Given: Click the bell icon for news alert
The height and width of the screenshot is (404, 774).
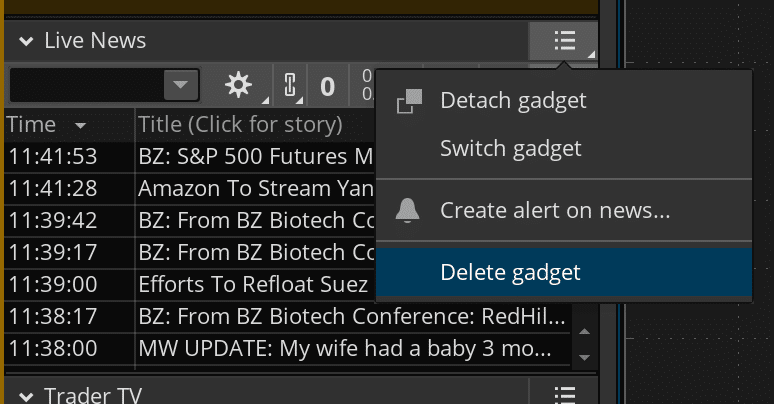Looking at the screenshot, I should [x=408, y=211].
